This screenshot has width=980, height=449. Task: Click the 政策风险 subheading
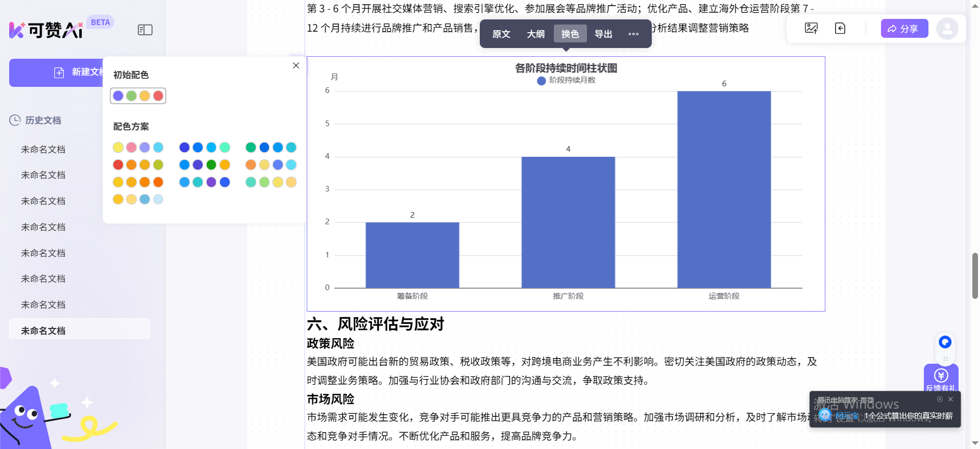click(331, 343)
